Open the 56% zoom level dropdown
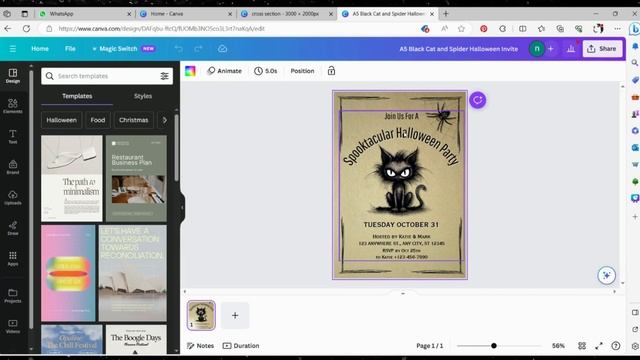 tap(558, 346)
